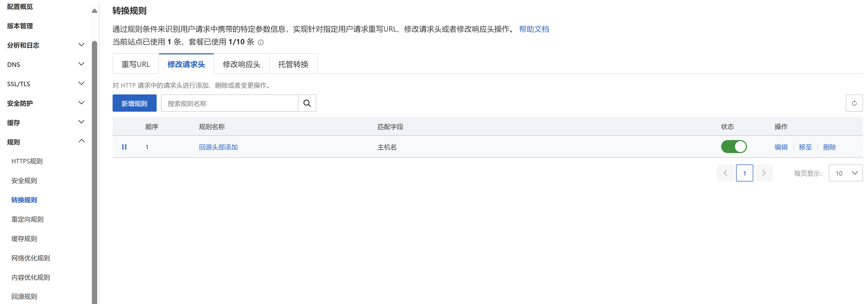Screen dimensions: 868x304
Task: Click the drag handle of rule 1
Action: click(124, 147)
